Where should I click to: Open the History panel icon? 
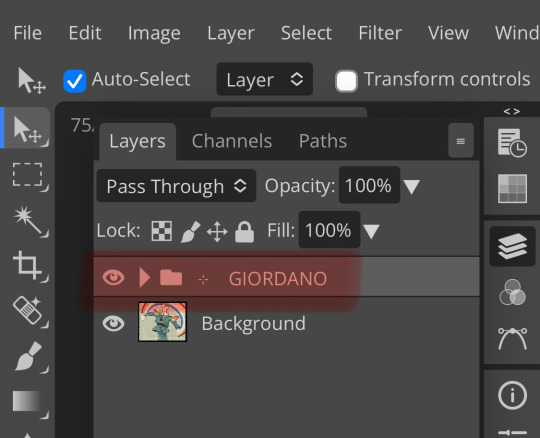click(512, 143)
